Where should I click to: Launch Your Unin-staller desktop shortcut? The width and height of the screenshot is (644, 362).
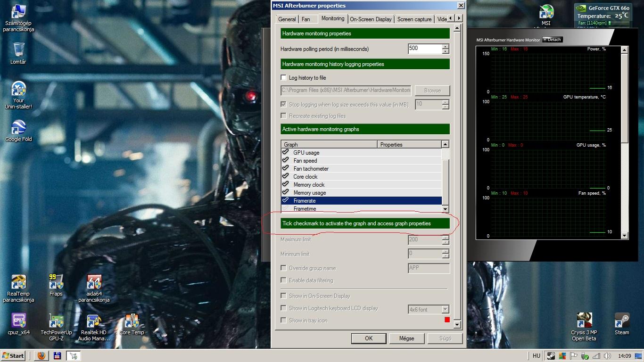point(18,95)
